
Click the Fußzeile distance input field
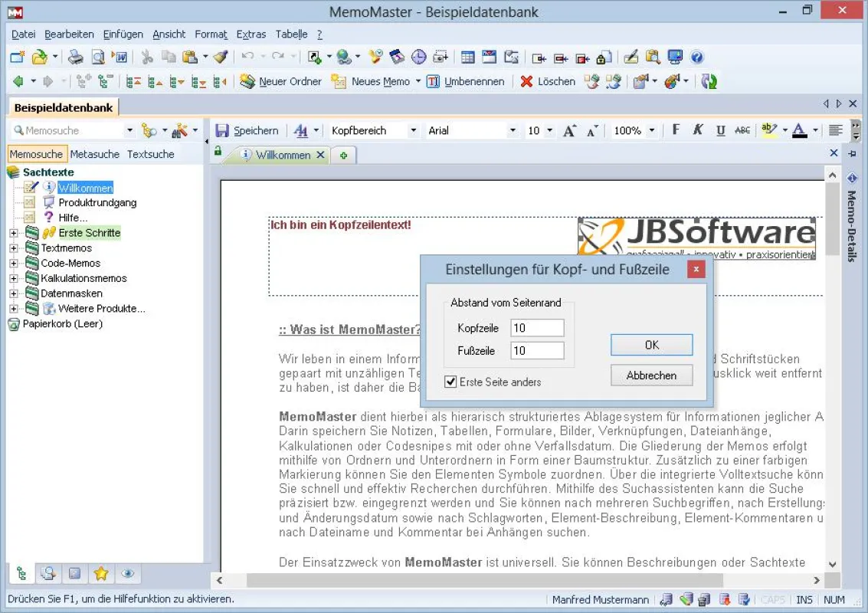(537, 350)
